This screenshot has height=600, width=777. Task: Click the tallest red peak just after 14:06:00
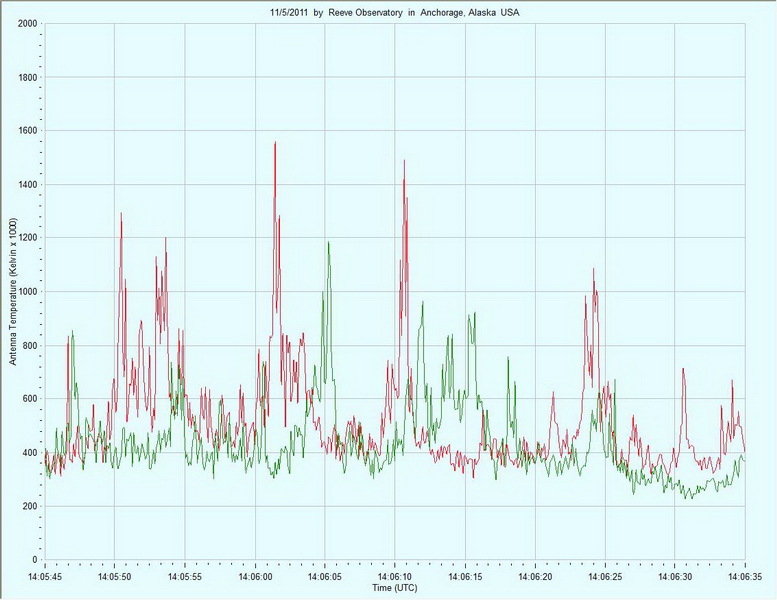274,143
